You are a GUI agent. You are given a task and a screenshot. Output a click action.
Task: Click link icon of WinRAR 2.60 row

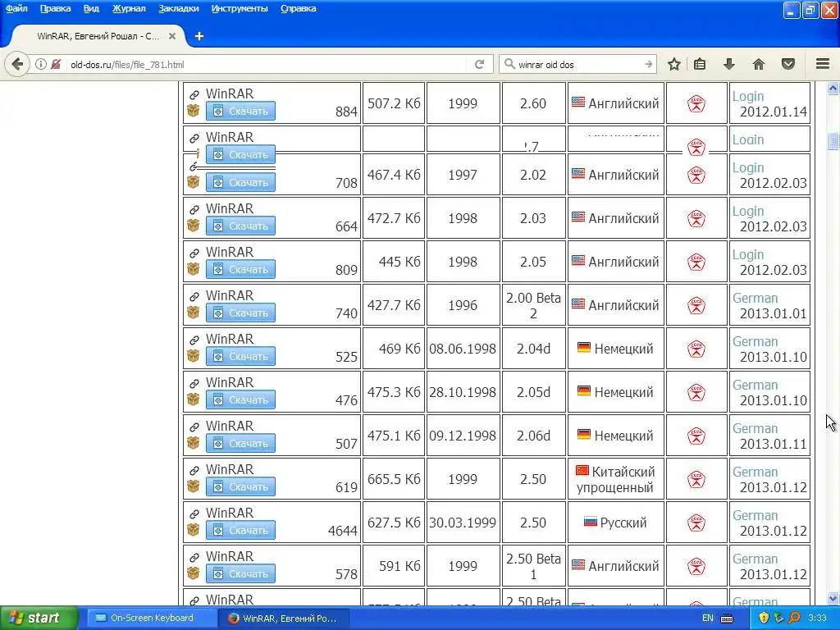194,95
